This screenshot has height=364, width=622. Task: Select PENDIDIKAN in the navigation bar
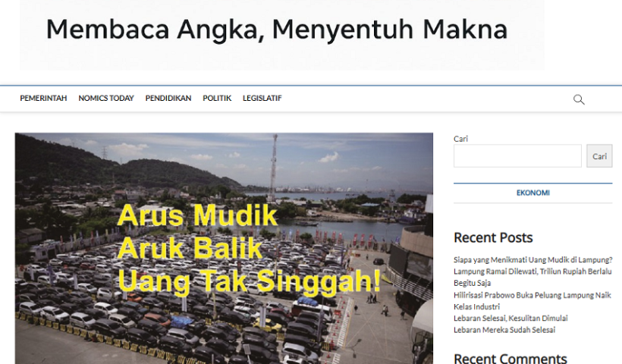[x=168, y=99]
